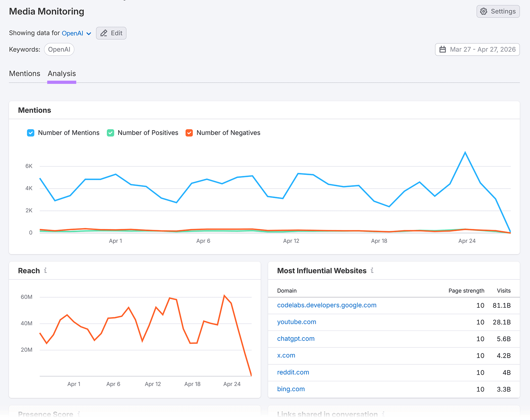Open Settings with the gear icon
The image size is (530, 420).
coord(498,11)
